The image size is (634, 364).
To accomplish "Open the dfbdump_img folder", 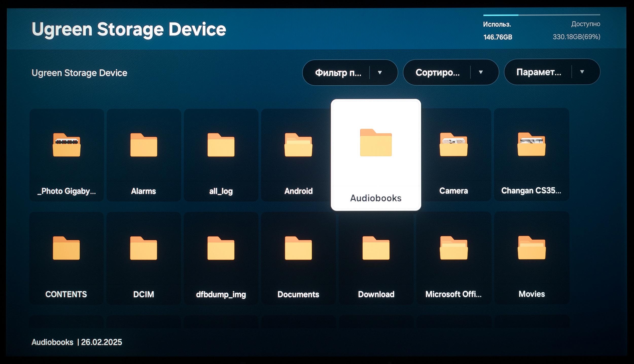I will coord(221,258).
